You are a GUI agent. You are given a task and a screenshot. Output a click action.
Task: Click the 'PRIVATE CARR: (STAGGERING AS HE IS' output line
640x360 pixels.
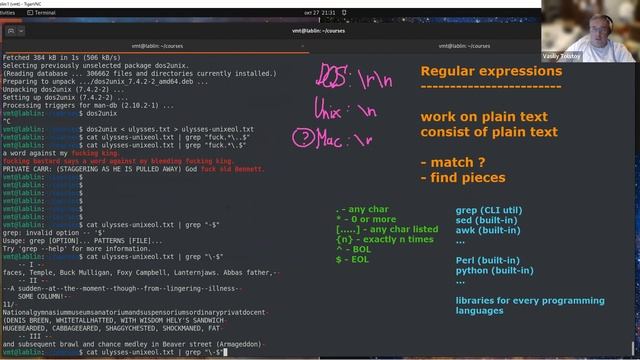pos(133,169)
